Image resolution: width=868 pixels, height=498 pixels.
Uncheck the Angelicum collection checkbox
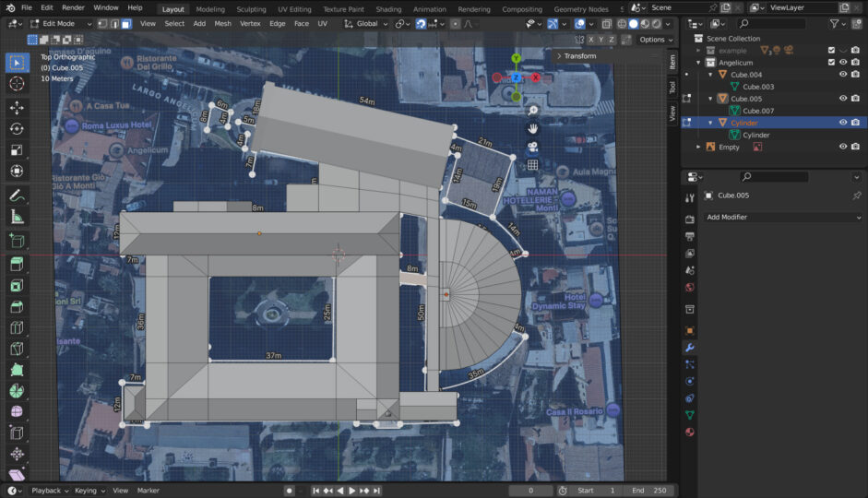831,62
